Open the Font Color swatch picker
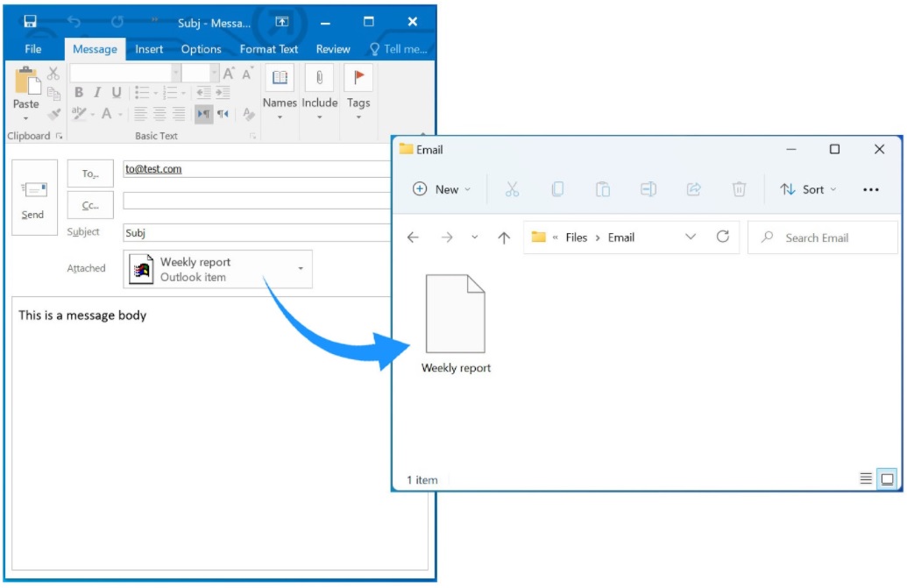Screen dimensions: 907x588 [107, 114]
